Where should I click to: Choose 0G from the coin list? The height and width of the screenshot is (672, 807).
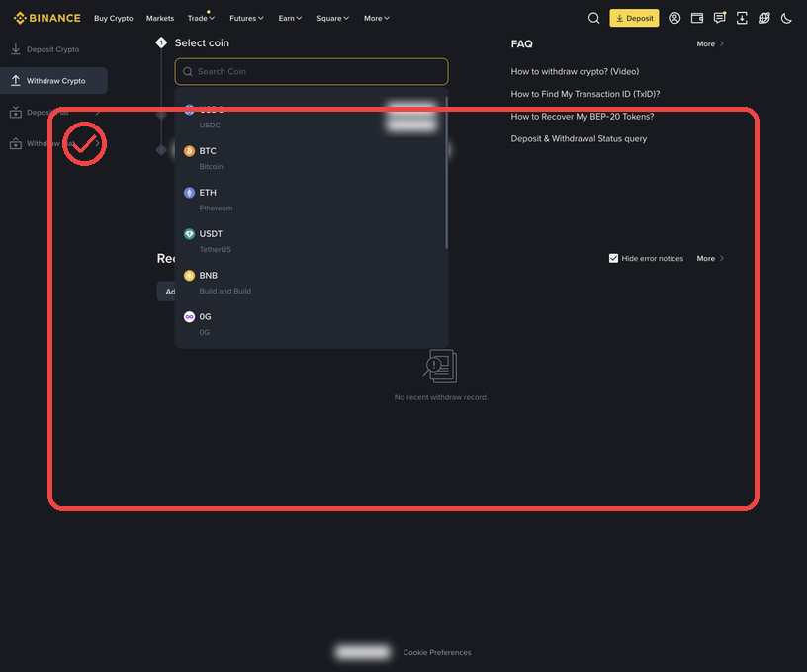tap(311, 324)
